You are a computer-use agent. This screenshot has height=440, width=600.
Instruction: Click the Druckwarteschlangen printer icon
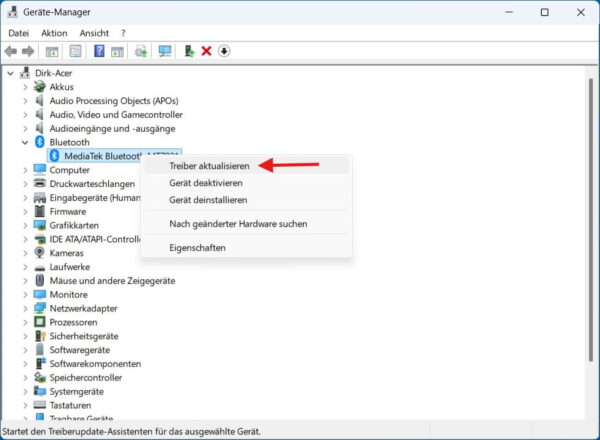[39, 183]
